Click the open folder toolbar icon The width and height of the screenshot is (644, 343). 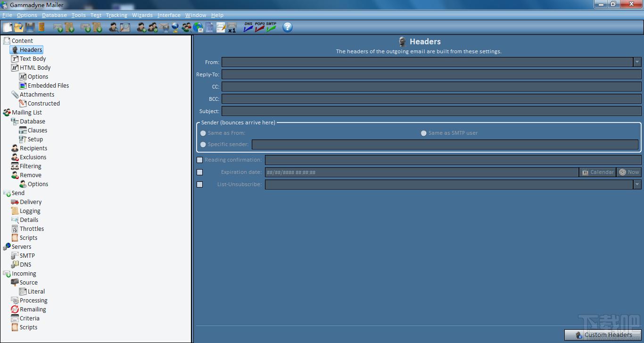[x=19, y=27]
